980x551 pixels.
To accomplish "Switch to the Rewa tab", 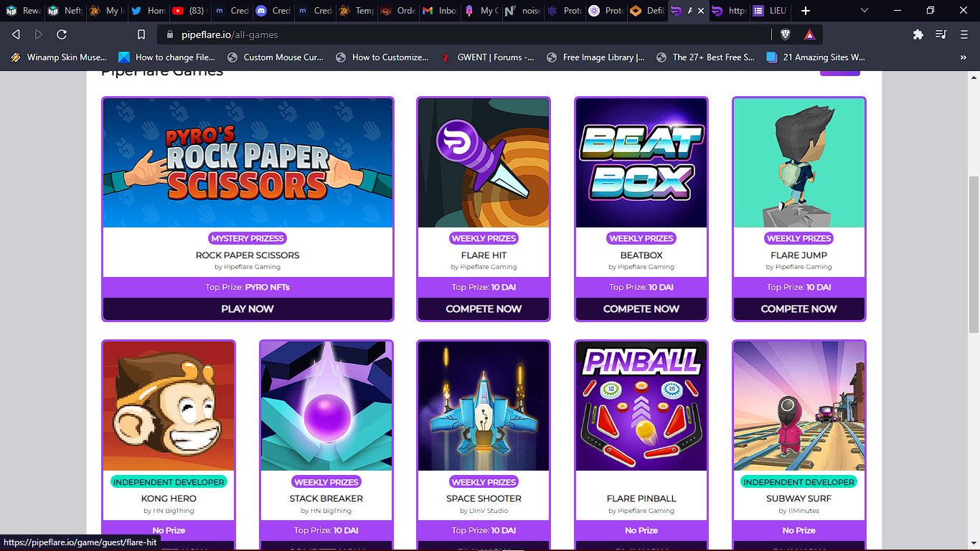I will point(24,11).
